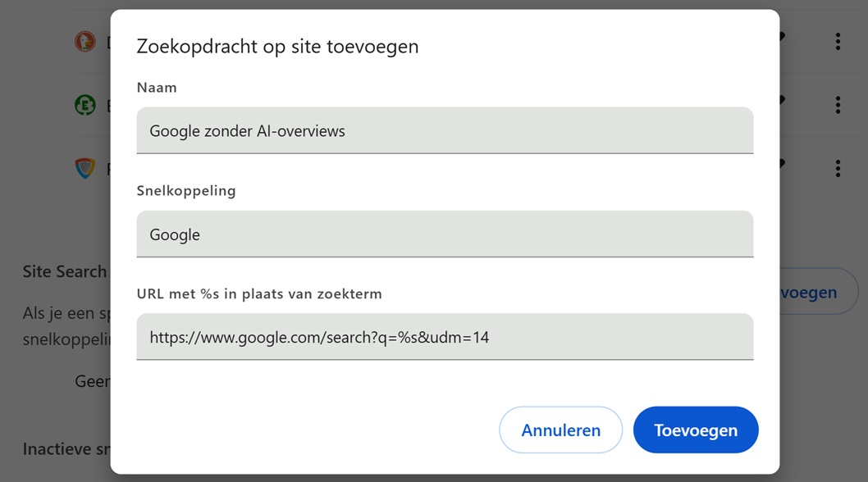
Task: Click the URL field with the %s placeholder
Action: 444,337
